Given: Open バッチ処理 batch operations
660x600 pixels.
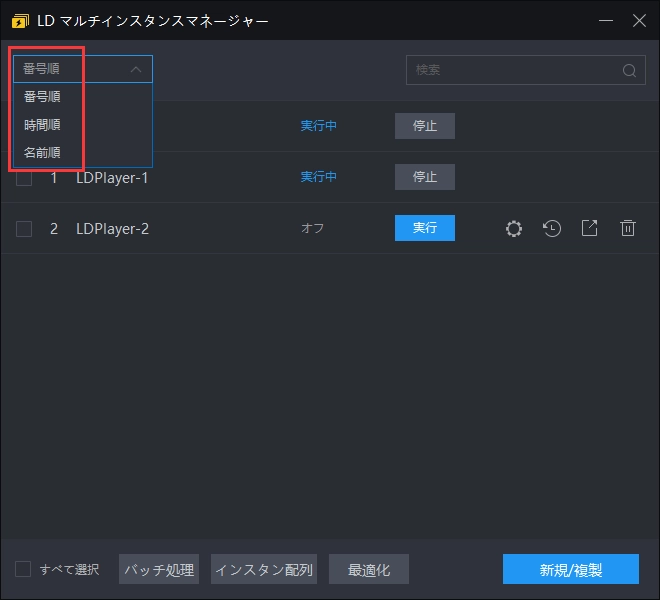Looking at the screenshot, I should (159, 569).
